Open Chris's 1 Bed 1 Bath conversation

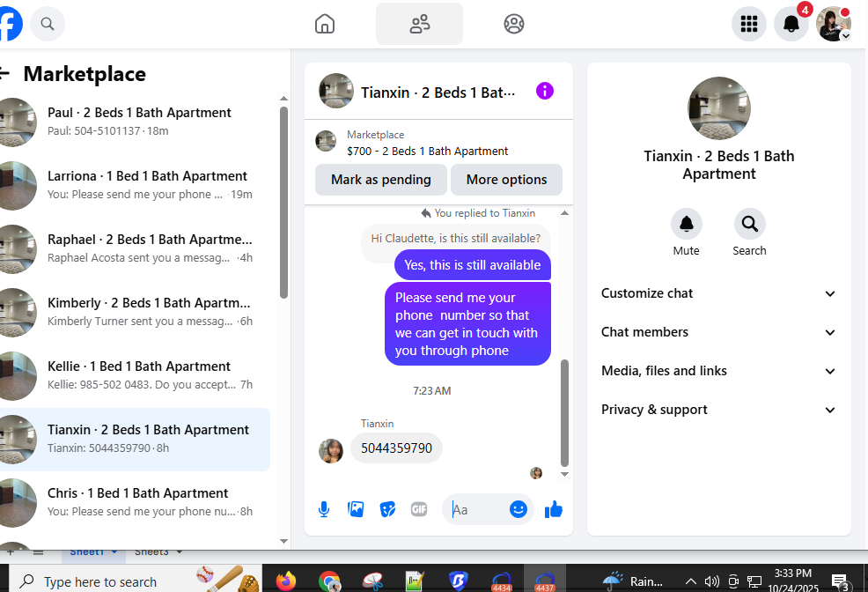135,502
